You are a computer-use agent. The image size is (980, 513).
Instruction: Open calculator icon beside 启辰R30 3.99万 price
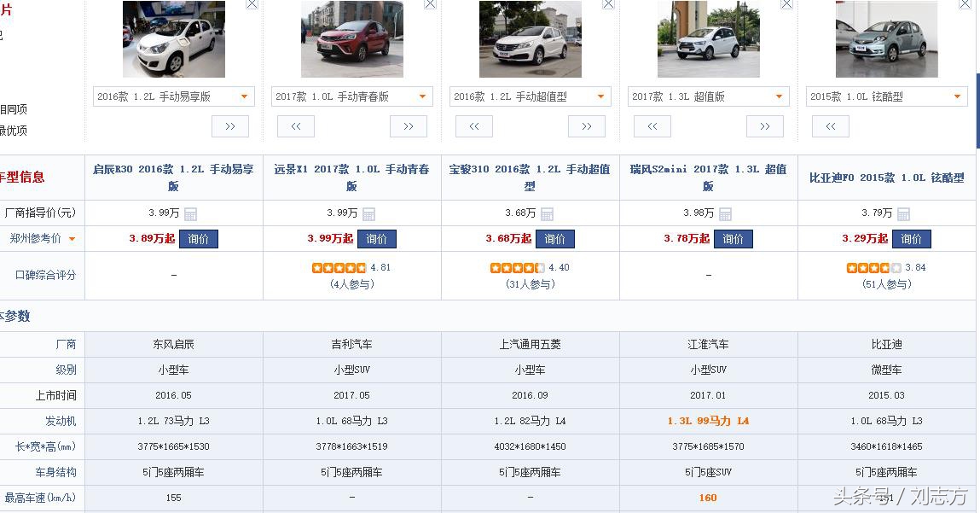[190, 214]
